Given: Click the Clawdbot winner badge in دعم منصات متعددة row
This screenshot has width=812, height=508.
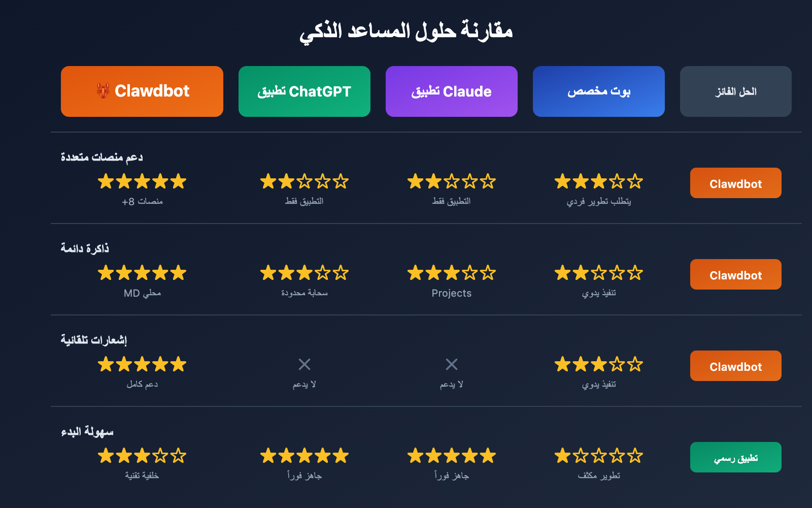Looking at the screenshot, I should click(735, 183).
